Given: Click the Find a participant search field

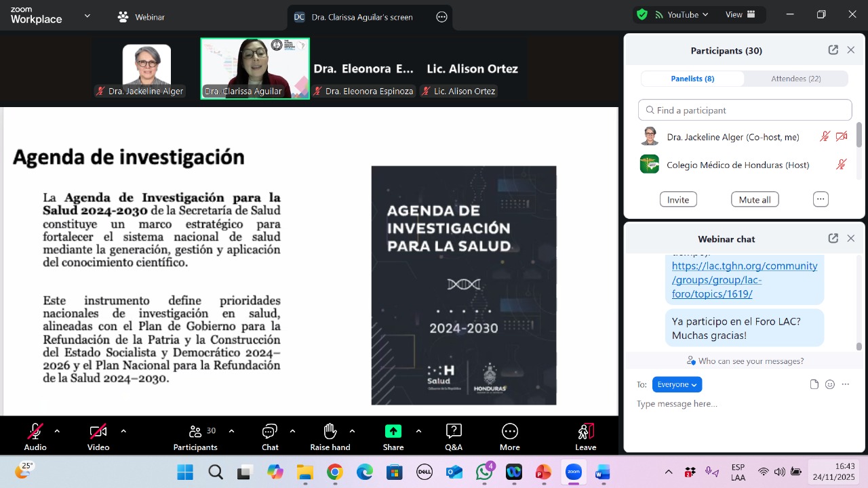Looking at the screenshot, I should [745, 110].
